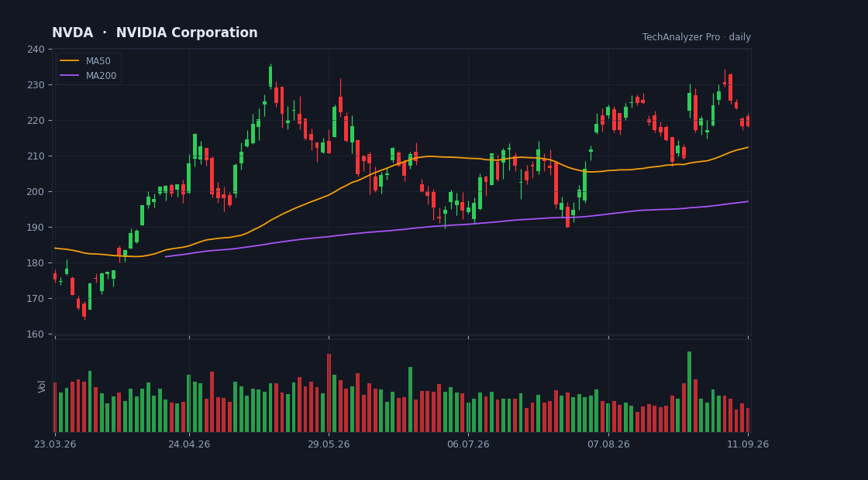
Task: Select the TechAnalyzer Pro · daily label
Action: click(x=697, y=37)
